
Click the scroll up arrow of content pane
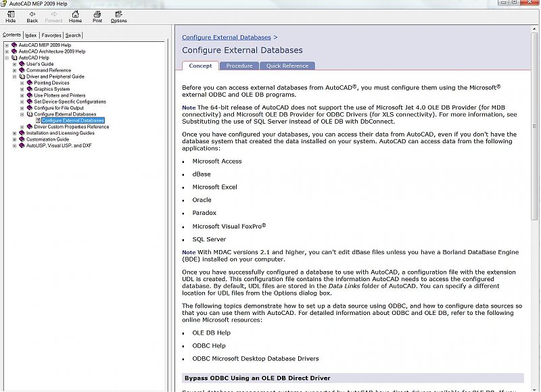click(x=534, y=28)
